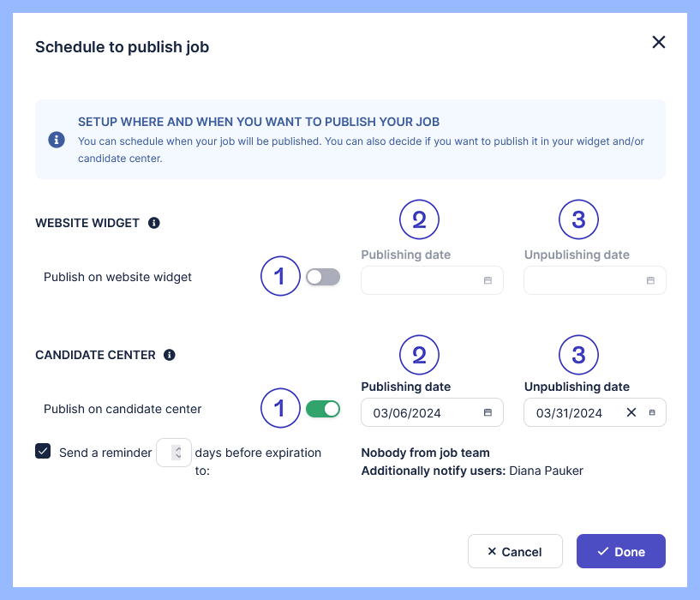The image size is (700, 600).
Task: Open calendar for Website Widget unpublishing date
Action: tap(651, 280)
